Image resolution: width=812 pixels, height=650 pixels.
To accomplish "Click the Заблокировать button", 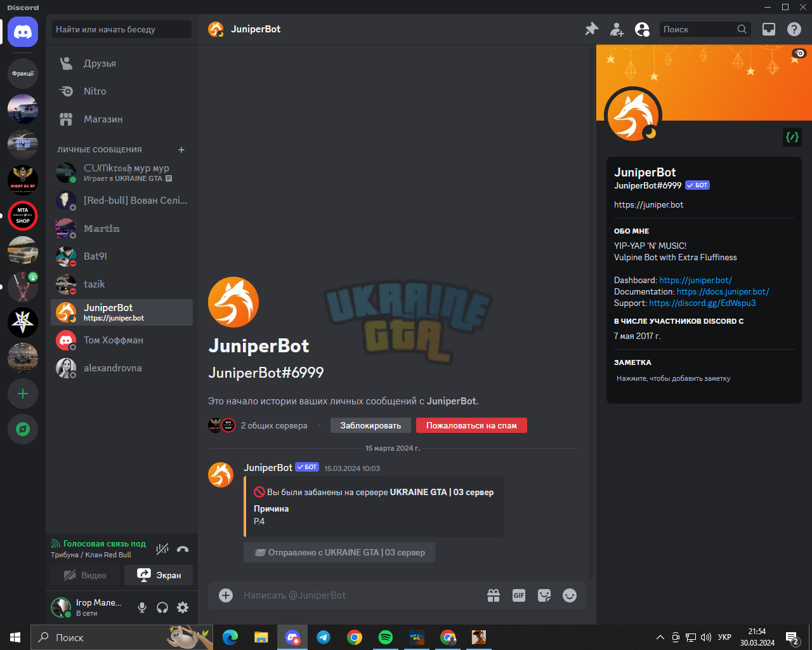I will click(370, 425).
